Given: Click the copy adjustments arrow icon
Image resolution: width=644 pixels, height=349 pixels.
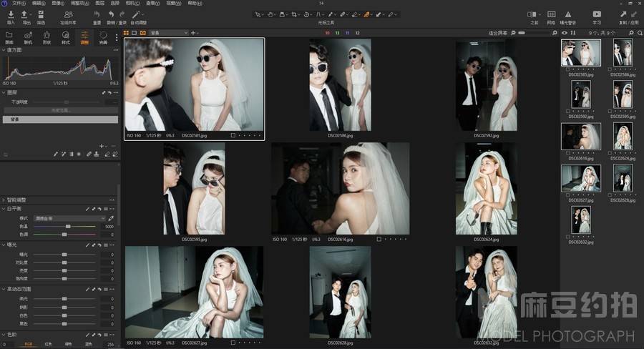Looking at the screenshot, I should click(x=623, y=15).
